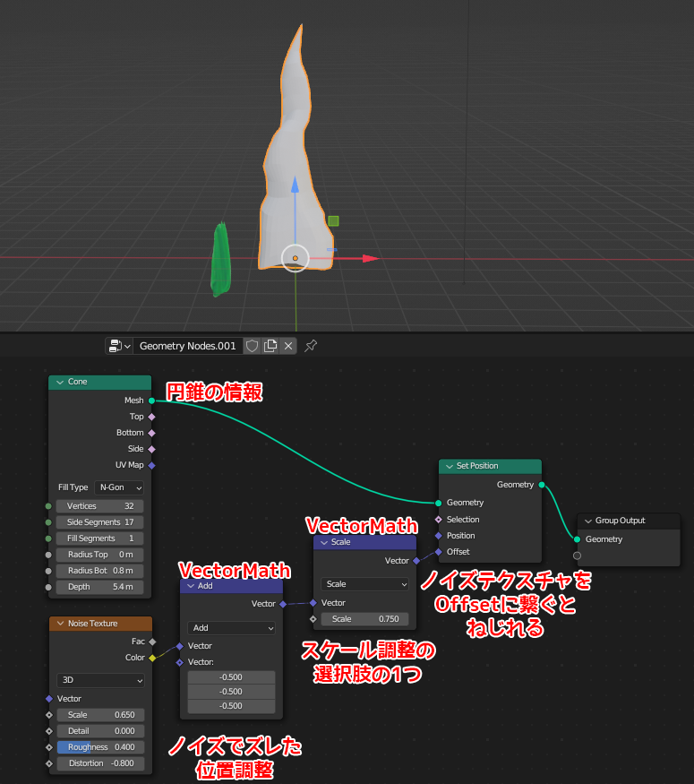The width and height of the screenshot is (694, 784).
Task: Click the Cone node Mesh output socket
Action: pyautogui.click(x=151, y=401)
